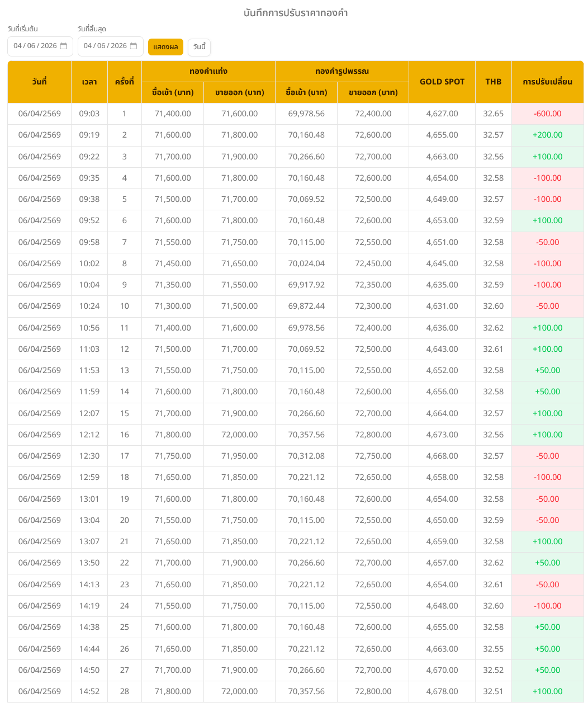Click the start date input field
Screen dimensions: 588x707
(35, 46)
